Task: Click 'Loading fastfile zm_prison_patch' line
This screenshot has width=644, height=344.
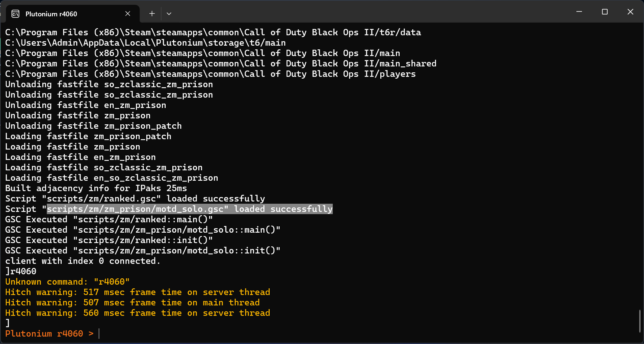Action: (x=88, y=136)
